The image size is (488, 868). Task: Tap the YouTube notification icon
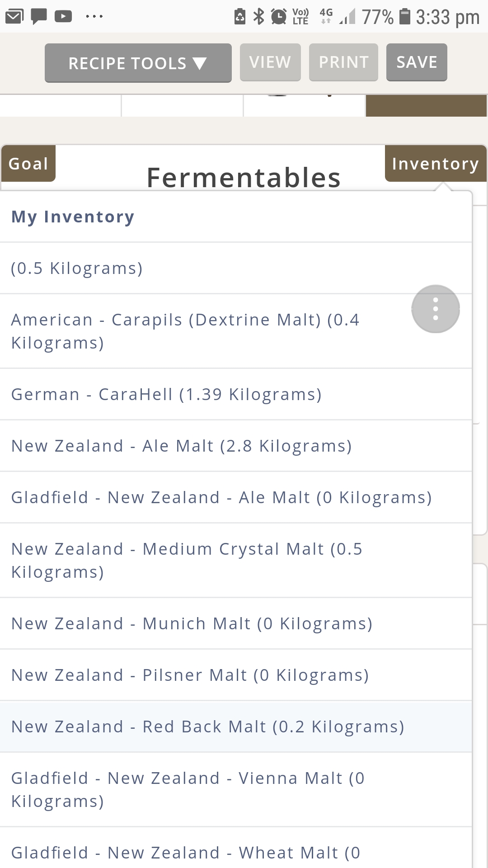tap(63, 17)
